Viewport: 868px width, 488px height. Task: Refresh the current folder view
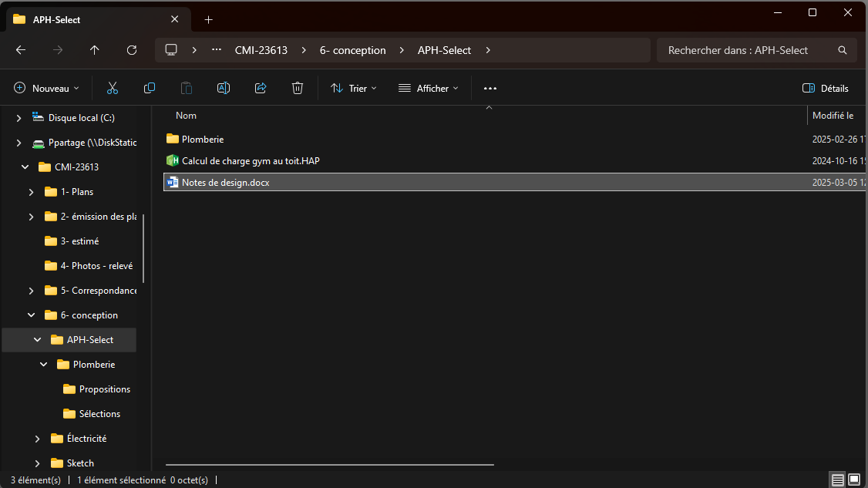coord(132,50)
